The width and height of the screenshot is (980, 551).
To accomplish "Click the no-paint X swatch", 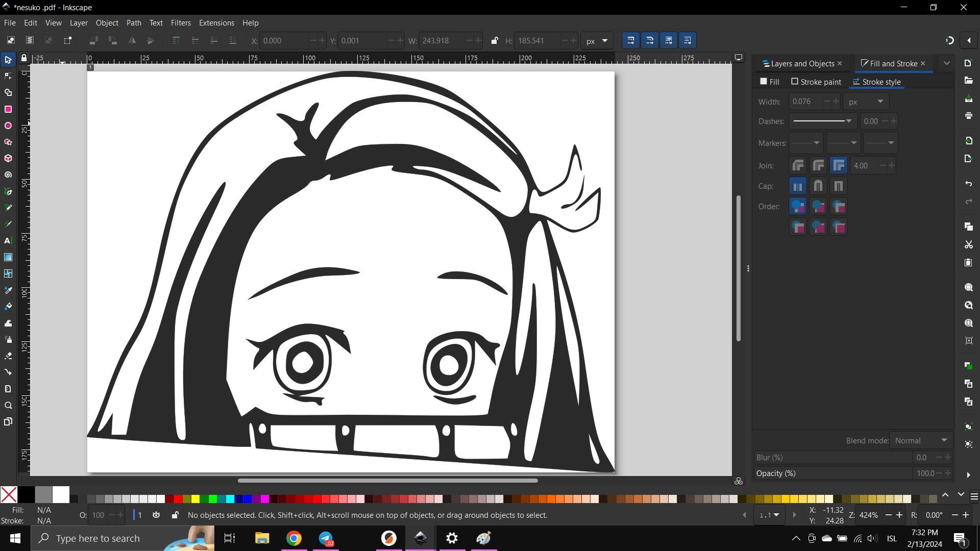I will tap(9, 494).
